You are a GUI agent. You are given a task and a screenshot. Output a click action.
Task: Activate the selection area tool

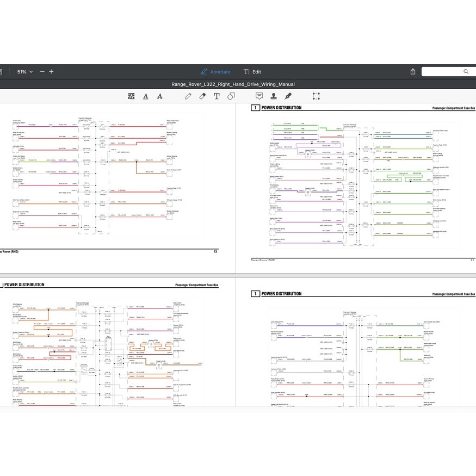[x=316, y=96]
